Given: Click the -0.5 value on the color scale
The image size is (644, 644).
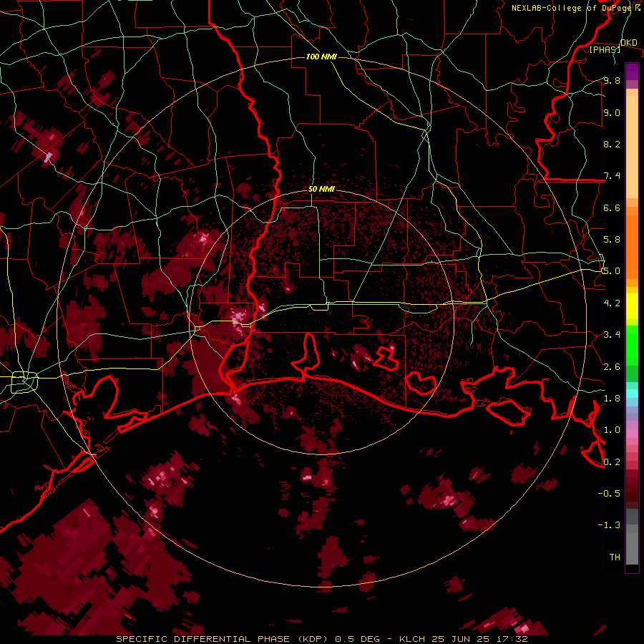Looking at the screenshot, I should coord(609,493).
